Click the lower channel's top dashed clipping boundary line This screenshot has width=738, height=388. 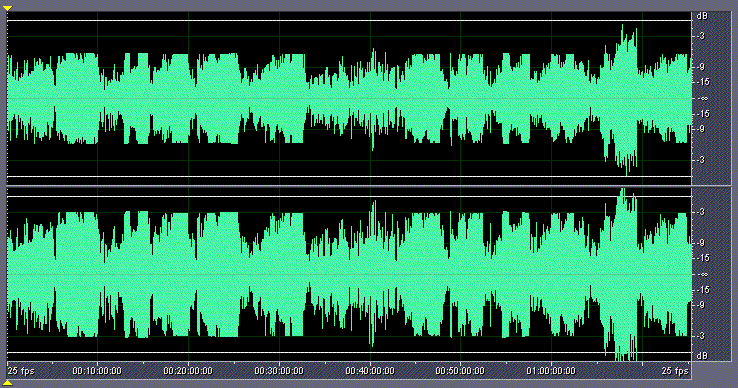coord(349,196)
